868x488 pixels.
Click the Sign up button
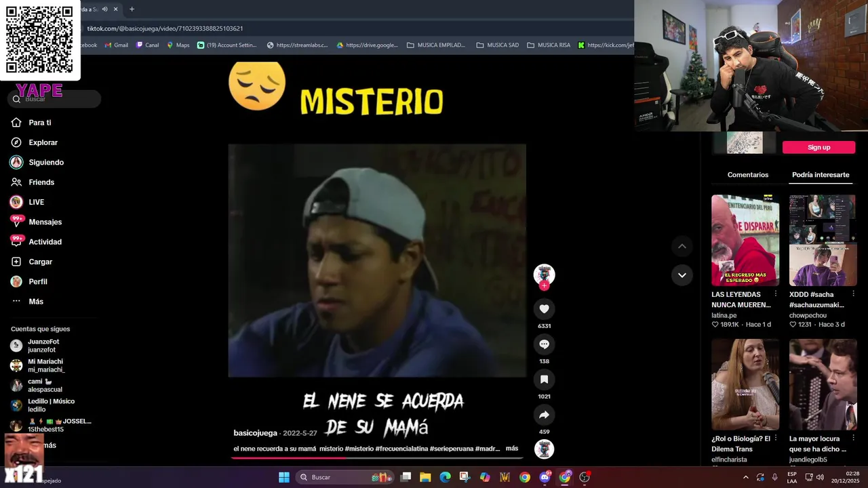click(818, 147)
